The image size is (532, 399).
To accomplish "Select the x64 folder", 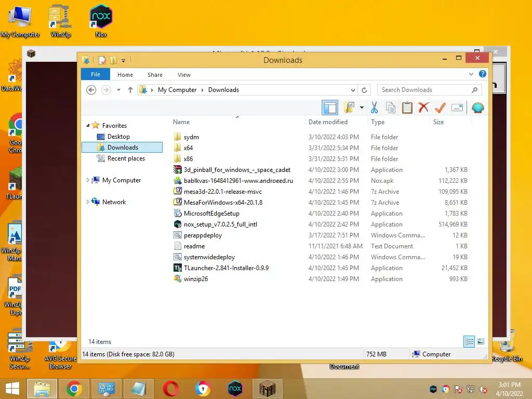I will click(x=188, y=148).
